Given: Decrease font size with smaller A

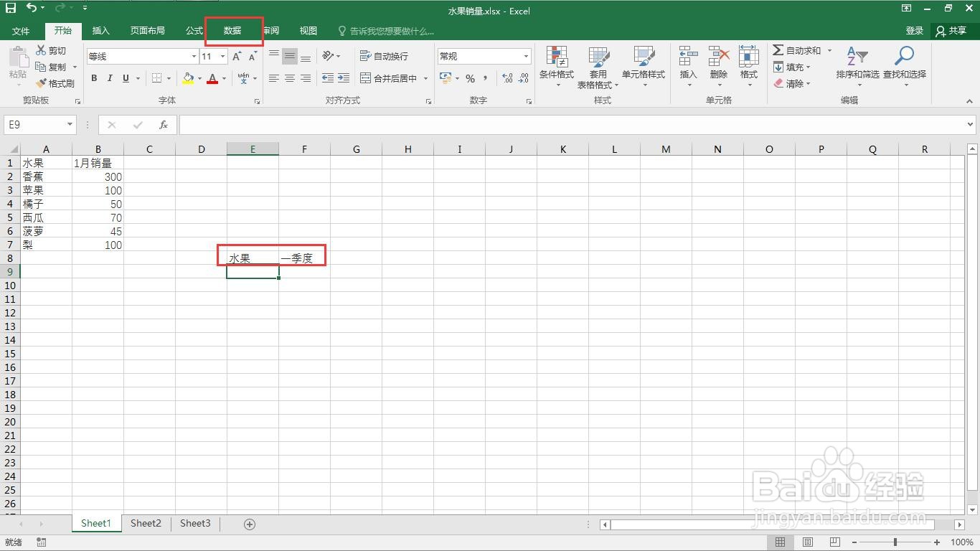Looking at the screenshot, I should pyautogui.click(x=253, y=56).
